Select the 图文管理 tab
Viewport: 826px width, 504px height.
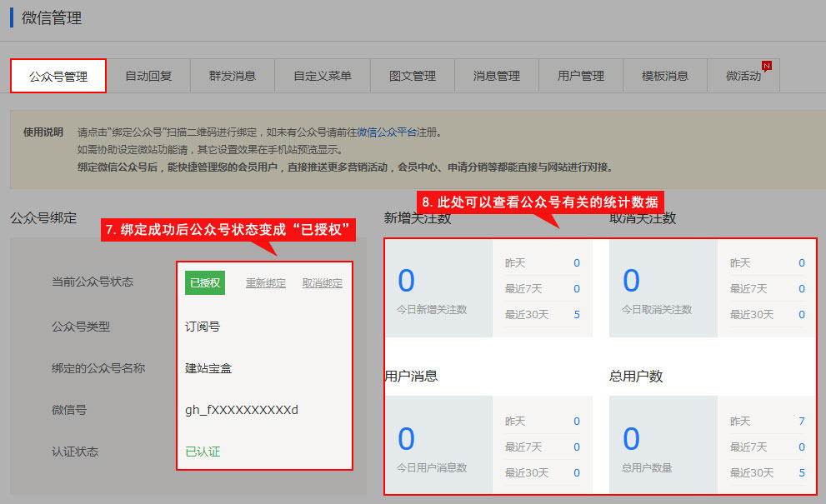(413, 76)
